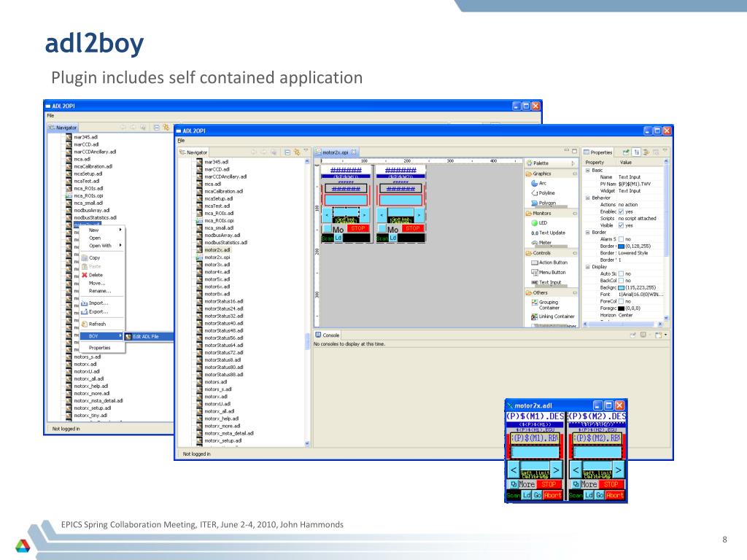Toggle the Enabled checkbox in Properties
This screenshot has height=560, width=747.
621,211
